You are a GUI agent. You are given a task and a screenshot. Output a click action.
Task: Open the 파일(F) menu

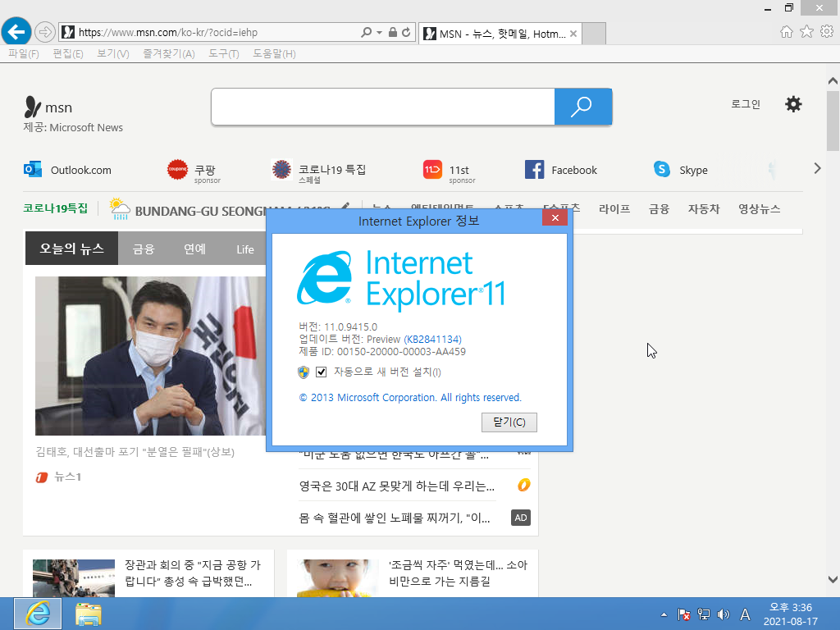24,53
